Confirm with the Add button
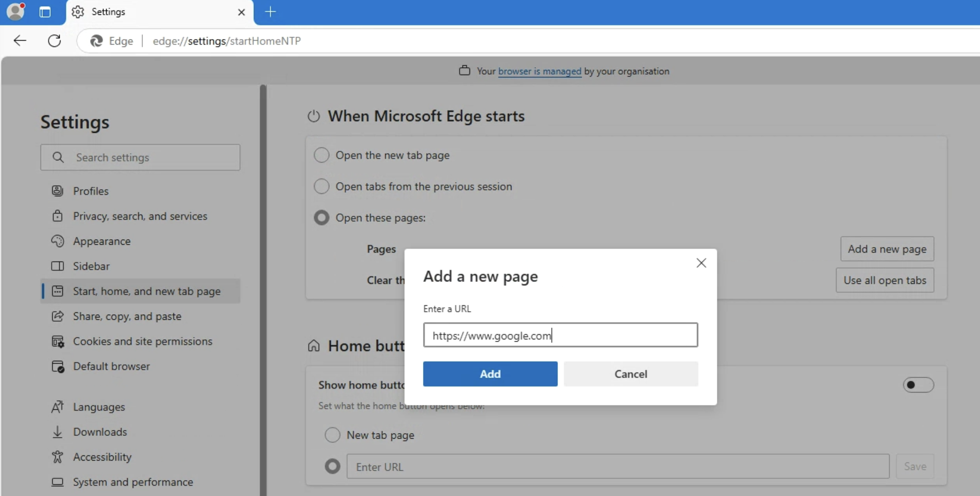The height and width of the screenshot is (496, 980). pos(490,374)
